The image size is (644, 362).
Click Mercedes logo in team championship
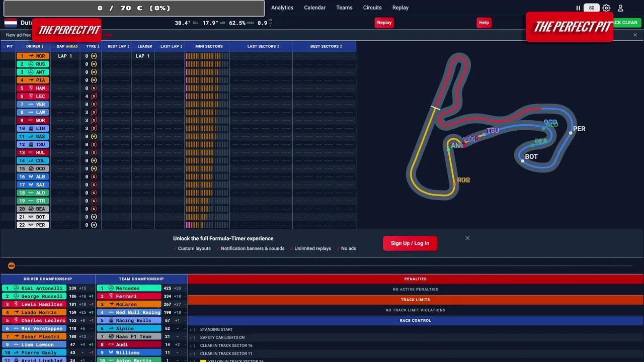(111, 289)
